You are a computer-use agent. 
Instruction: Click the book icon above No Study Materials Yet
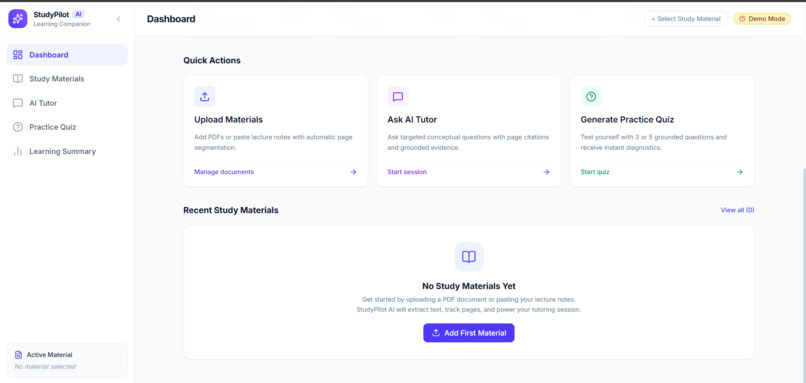[x=469, y=257]
